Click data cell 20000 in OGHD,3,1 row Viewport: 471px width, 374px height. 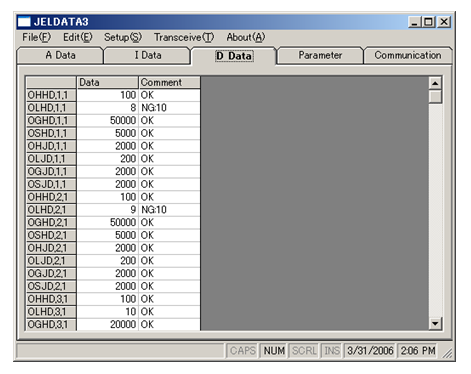coord(108,324)
